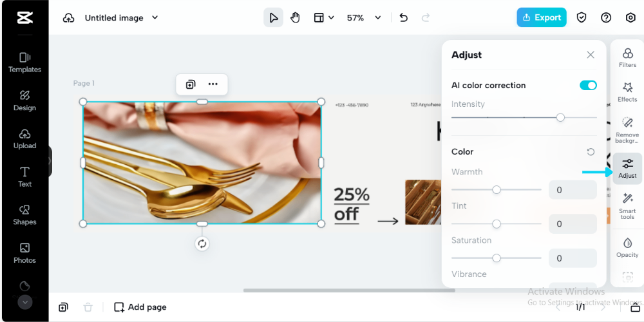Viewport: 644px width, 322px height.
Task: Click the Tint value field
Action: [573, 224]
